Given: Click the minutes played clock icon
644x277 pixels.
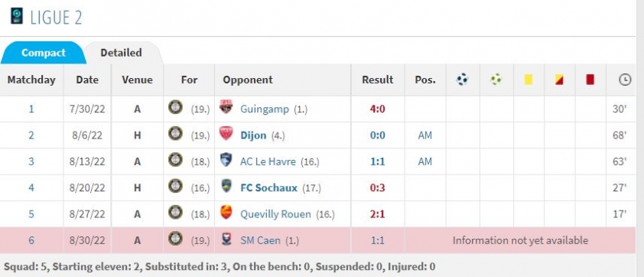Looking at the screenshot, I should (x=625, y=80).
